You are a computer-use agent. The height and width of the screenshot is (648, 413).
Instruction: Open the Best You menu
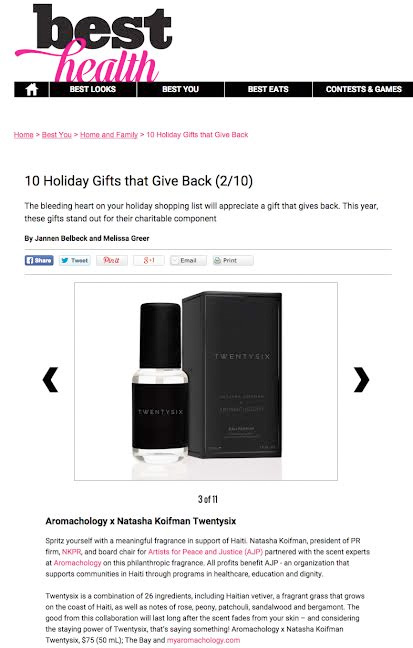click(181, 89)
